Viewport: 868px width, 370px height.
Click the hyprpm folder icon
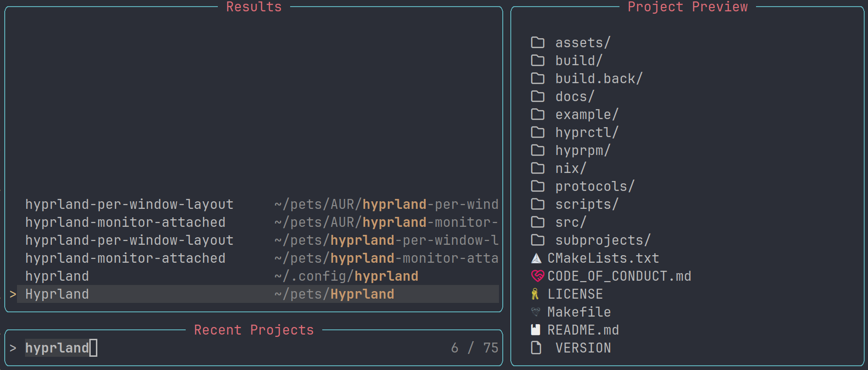point(538,150)
